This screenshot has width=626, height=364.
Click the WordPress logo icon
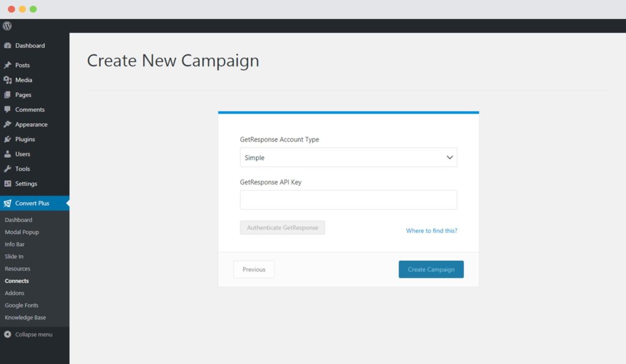click(7, 26)
